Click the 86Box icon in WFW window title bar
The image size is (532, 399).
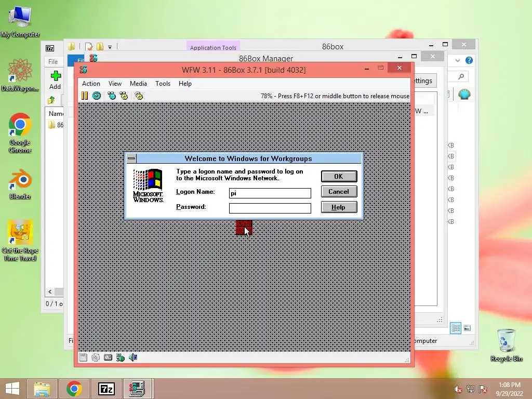pyautogui.click(x=83, y=70)
